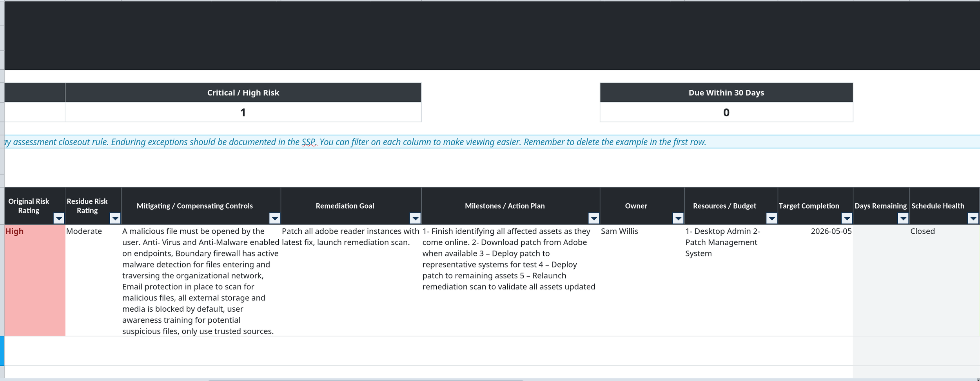
Task: Select the 'Patch all adobe reader instances' cell
Action: [351, 280]
